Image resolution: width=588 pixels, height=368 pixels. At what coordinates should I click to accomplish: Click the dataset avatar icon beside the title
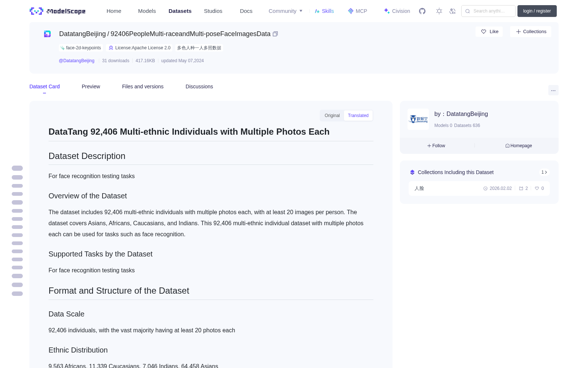click(x=47, y=34)
